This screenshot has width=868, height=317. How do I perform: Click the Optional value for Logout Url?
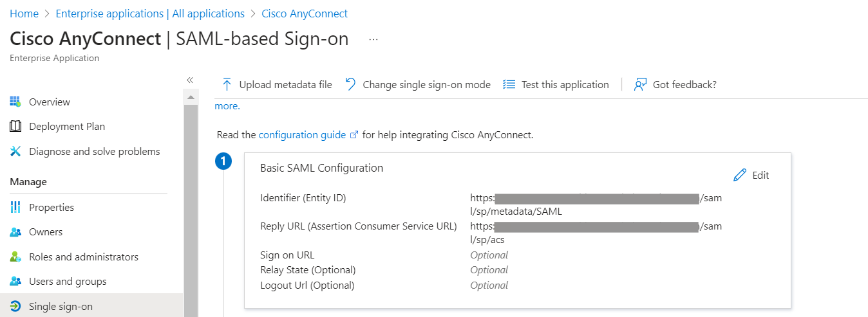[489, 285]
